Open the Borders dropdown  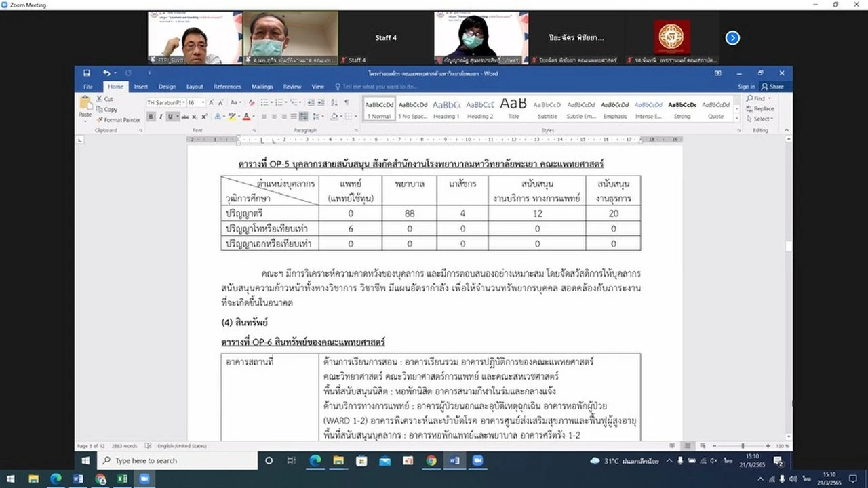tap(357, 117)
